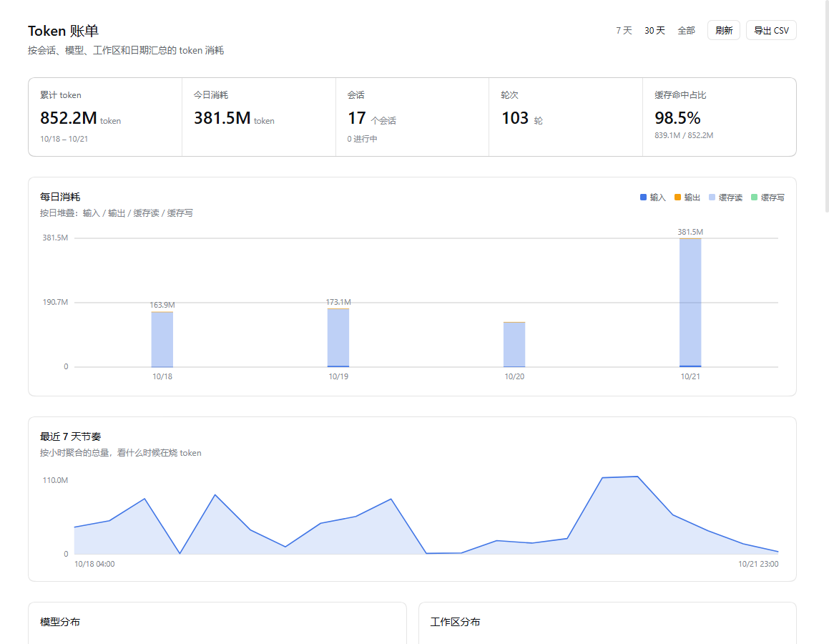829x644 pixels.
Task: Click the 17 个会话 session count
Action: [x=372, y=119]
